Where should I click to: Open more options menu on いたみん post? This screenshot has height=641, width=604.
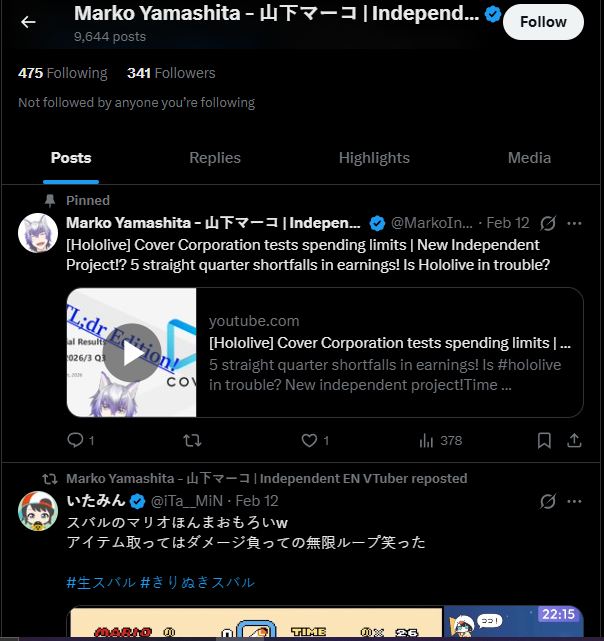point(574,501)
